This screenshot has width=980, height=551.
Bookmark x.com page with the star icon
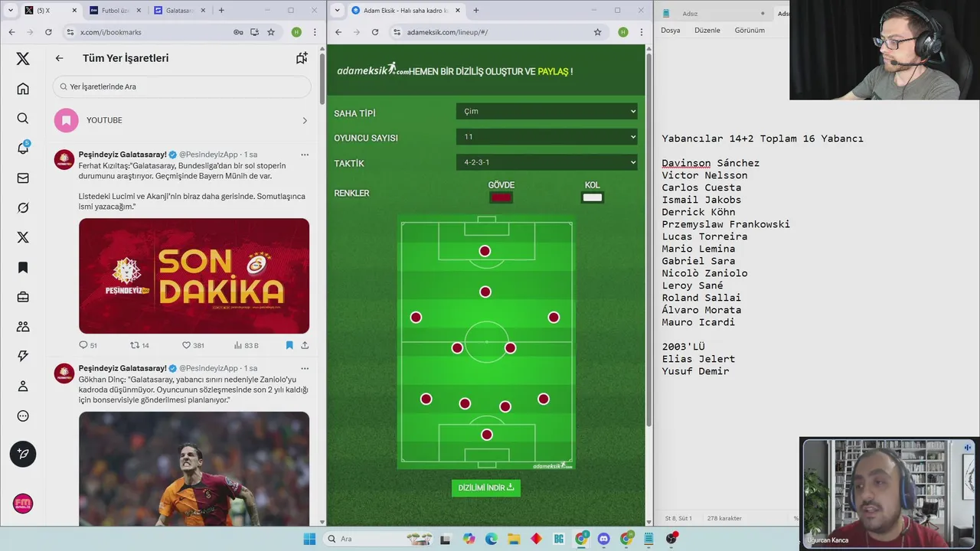pyautogui.click(x=271, y=32)
